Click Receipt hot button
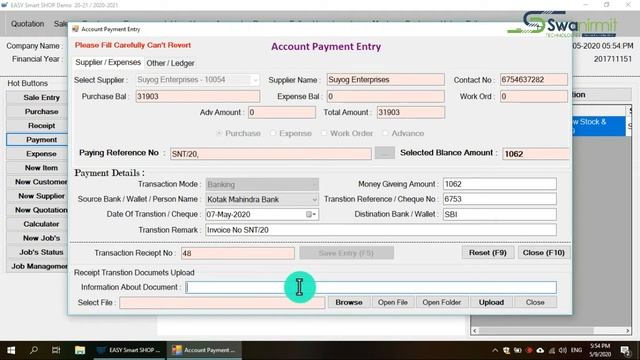 (37, 126)
